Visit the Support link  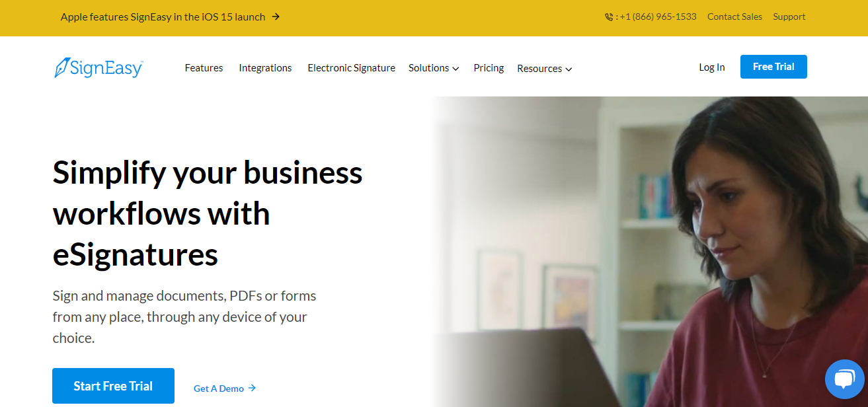click(x=789, y=17)
